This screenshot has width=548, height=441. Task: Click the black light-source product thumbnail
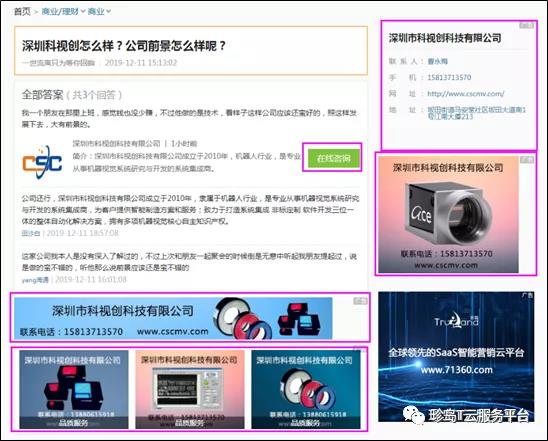click(x=74, y=390)
